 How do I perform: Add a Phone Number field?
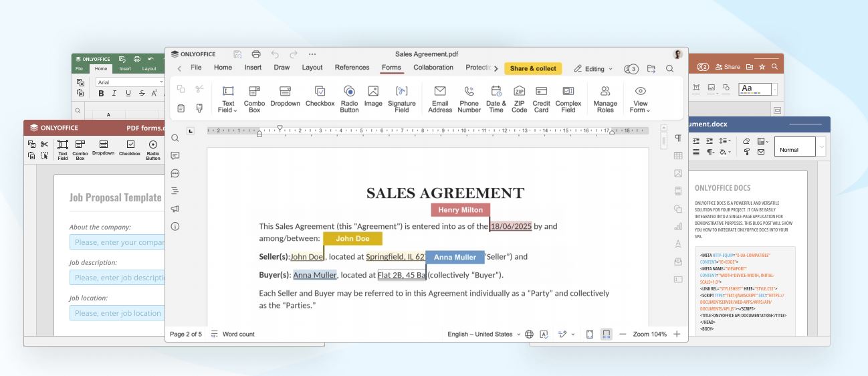point(469,98)
